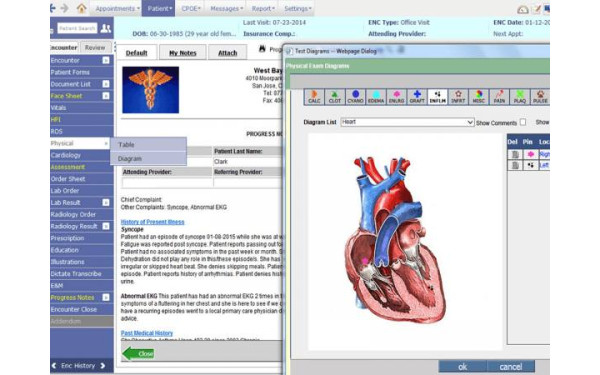Click the MISC multicolor marker swatch
The image size is (600, 375).
pyautogui.click(x=479, y=97)
